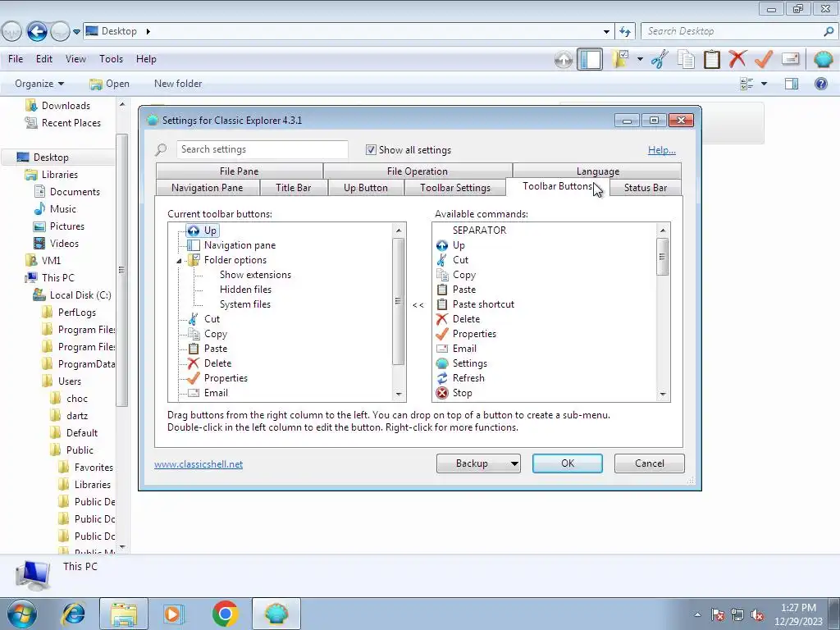The width and height of the screenshot is (840, 630).
Task: Switch to the Title Bar tab
Action: pyautogui.click(x=293, y=188)
